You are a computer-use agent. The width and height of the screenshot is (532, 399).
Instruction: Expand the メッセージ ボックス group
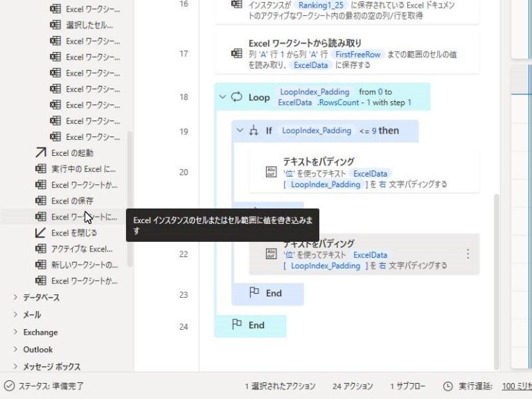pyautogui.click(x=15, y=366)
